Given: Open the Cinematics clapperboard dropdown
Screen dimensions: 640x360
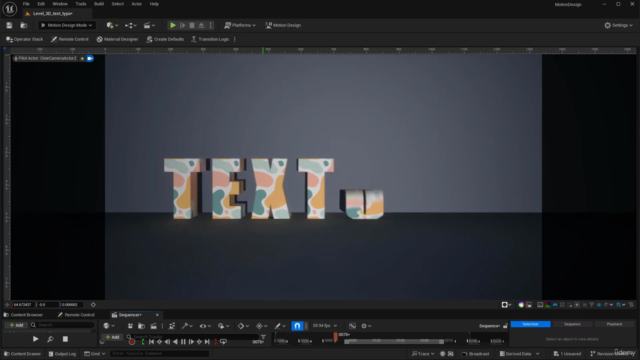Looking at the screenshot, I should click(x=149, y=25).
